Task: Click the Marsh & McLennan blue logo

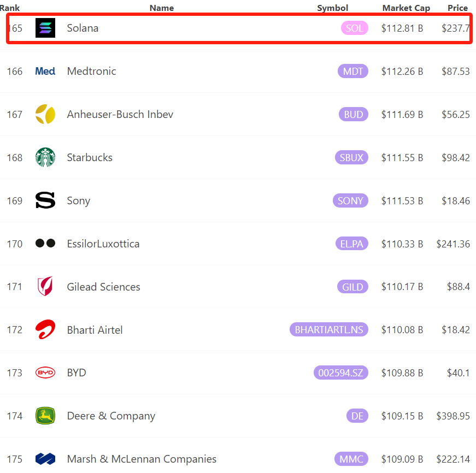Action: coord(45,459)
